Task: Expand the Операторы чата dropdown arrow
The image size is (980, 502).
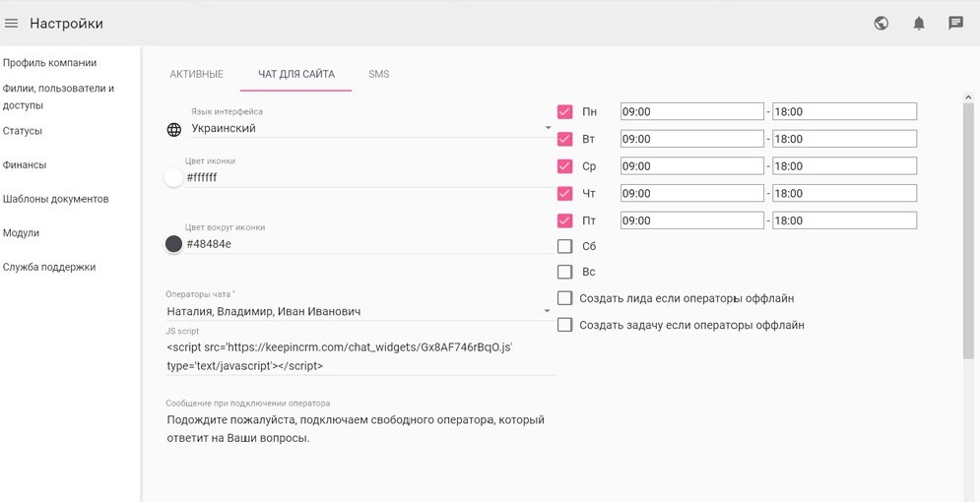Action: click(548, 311)
